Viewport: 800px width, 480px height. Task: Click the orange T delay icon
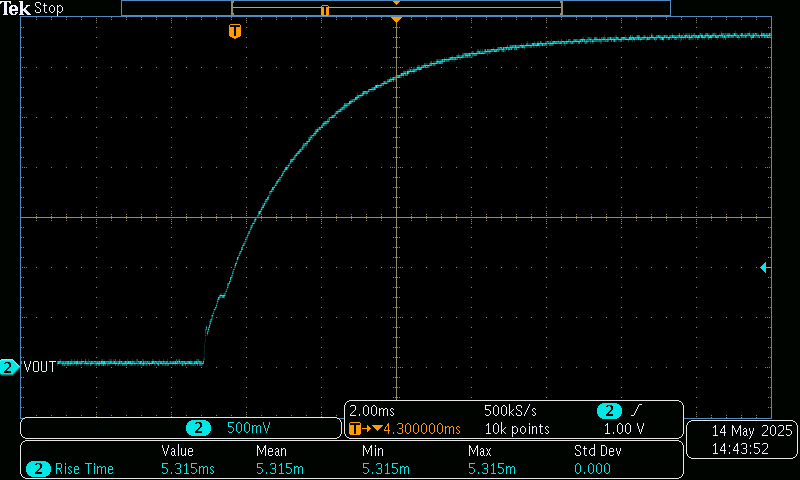(x=355, y=429)
